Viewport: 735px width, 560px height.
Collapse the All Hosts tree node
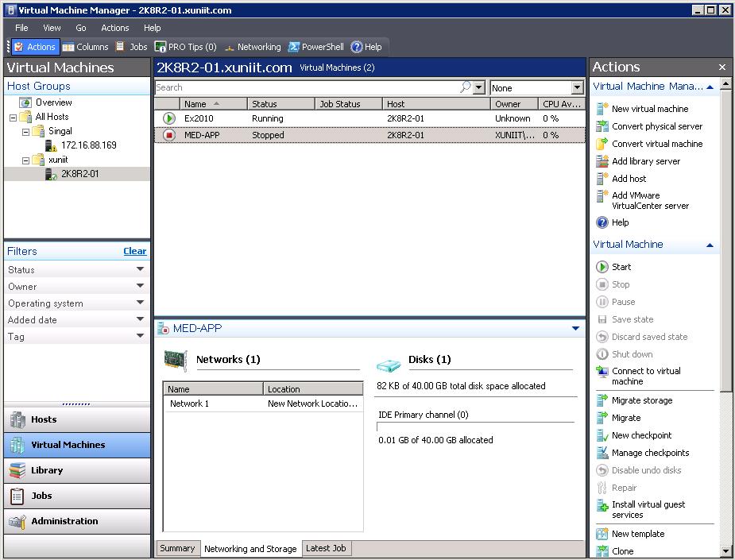[x=14, y=118]
